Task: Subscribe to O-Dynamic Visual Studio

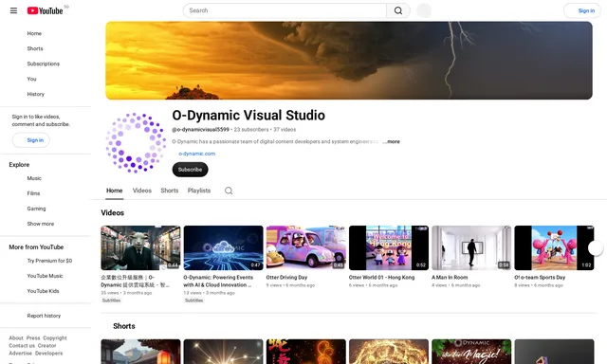Action: click(190, 170)
